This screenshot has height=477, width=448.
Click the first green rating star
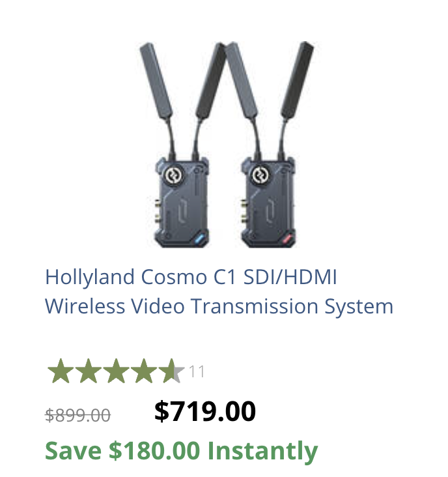(61, 371)
